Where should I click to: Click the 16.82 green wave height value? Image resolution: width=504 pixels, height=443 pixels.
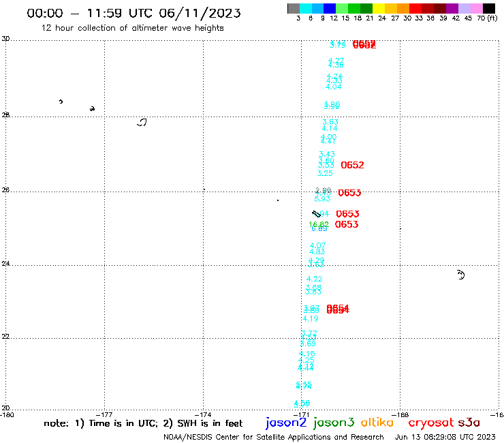click(x=319, y=224)
